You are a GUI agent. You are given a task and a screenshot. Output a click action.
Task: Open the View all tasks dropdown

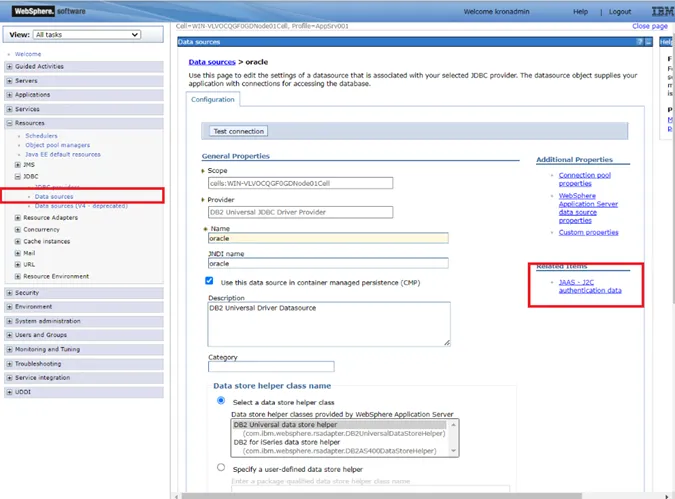(87, 34)
